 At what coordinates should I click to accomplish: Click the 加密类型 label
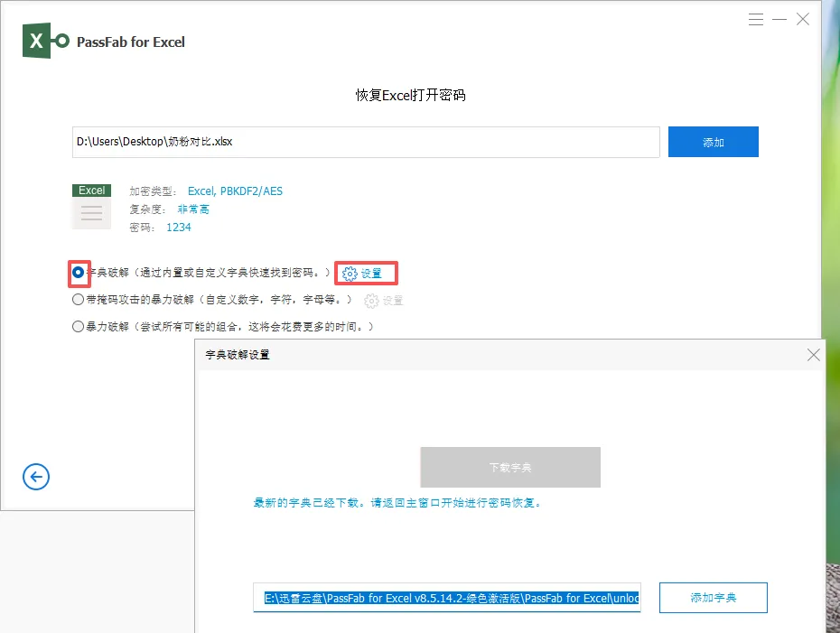tap(153, 191)
